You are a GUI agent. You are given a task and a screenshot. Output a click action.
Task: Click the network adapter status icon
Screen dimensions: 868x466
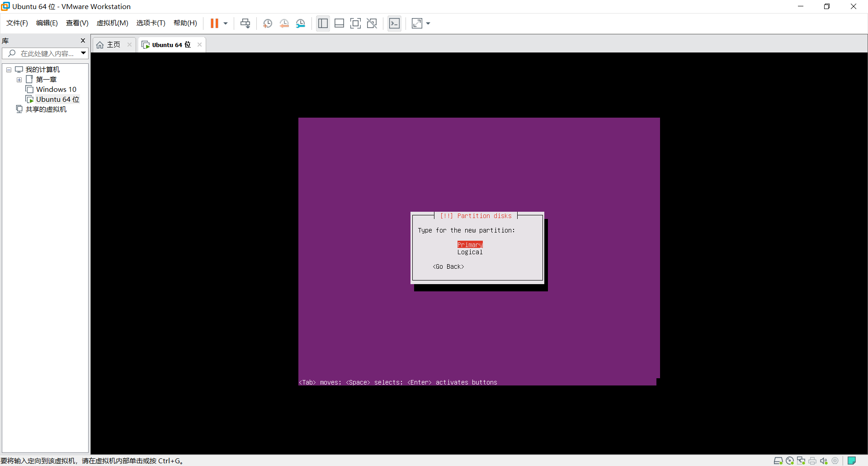pyautogui.click(x=801, y=461)
